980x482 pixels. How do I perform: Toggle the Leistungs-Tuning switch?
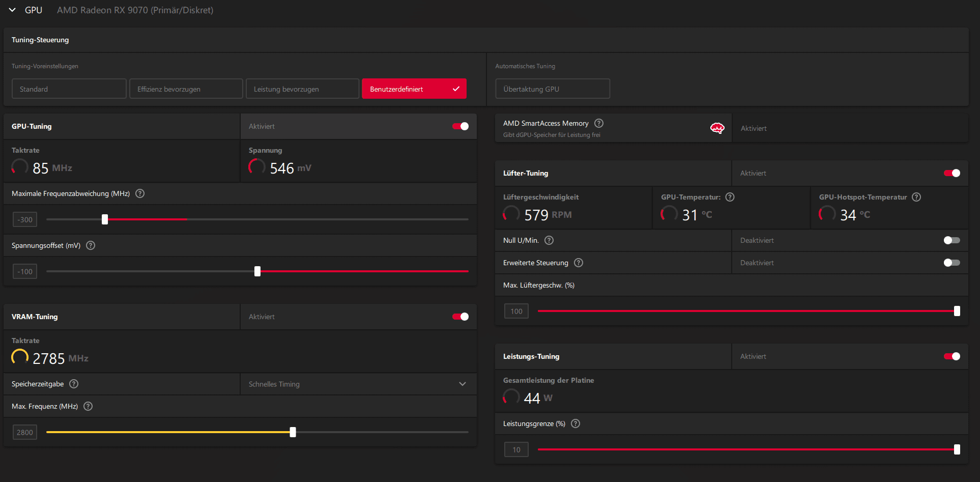[952, 356]
